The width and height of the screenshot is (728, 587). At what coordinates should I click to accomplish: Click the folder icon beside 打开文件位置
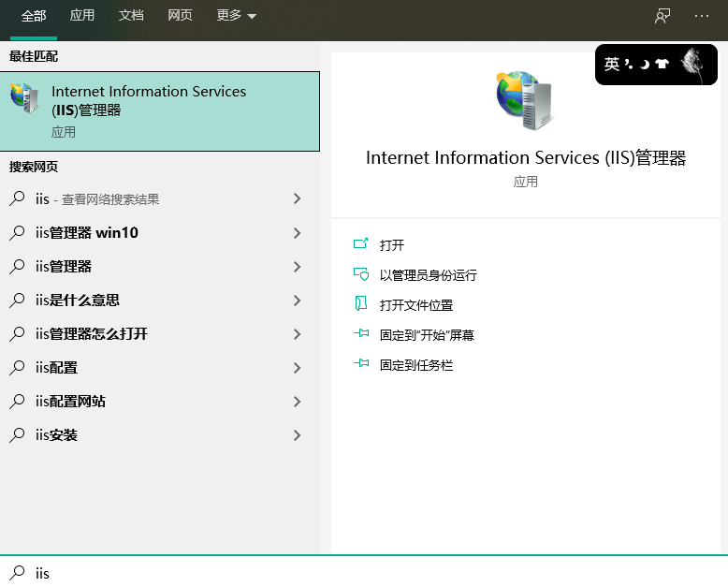point(361,303)
